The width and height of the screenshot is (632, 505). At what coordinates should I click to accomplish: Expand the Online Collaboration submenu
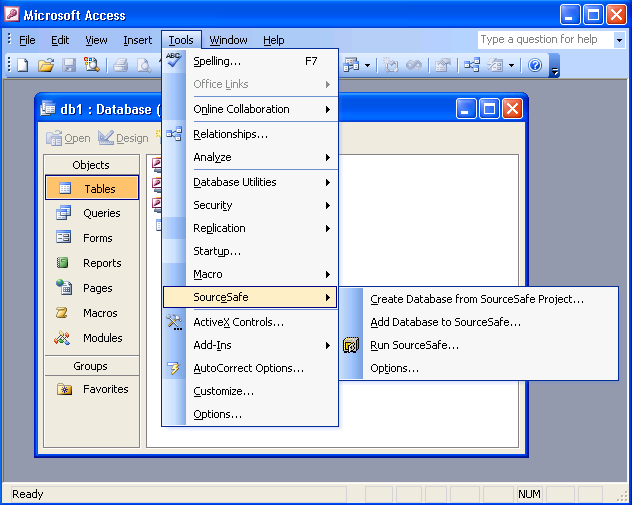(250, 109)
